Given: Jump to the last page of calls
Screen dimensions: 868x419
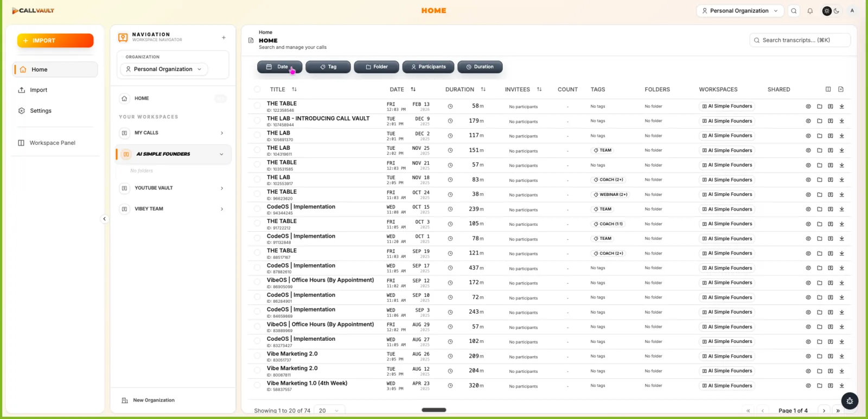Looking at the screenshot, I should (x=838, y=411).
